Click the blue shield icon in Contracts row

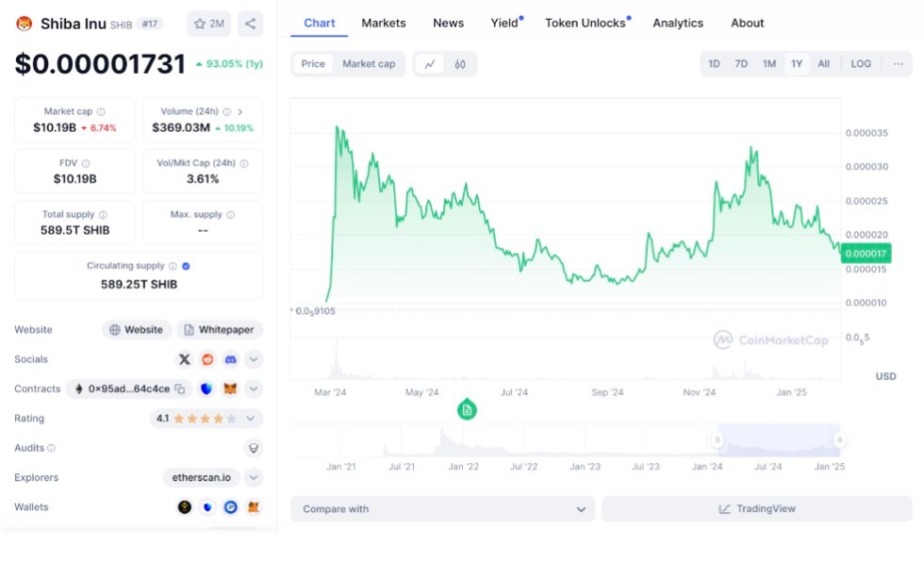pos(206,388)
